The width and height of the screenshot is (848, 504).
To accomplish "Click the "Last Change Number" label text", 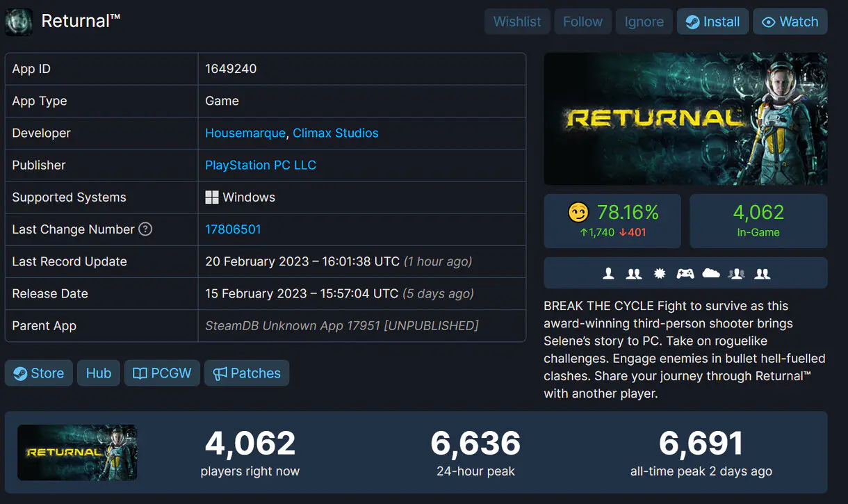I will (x=73, y=229).
